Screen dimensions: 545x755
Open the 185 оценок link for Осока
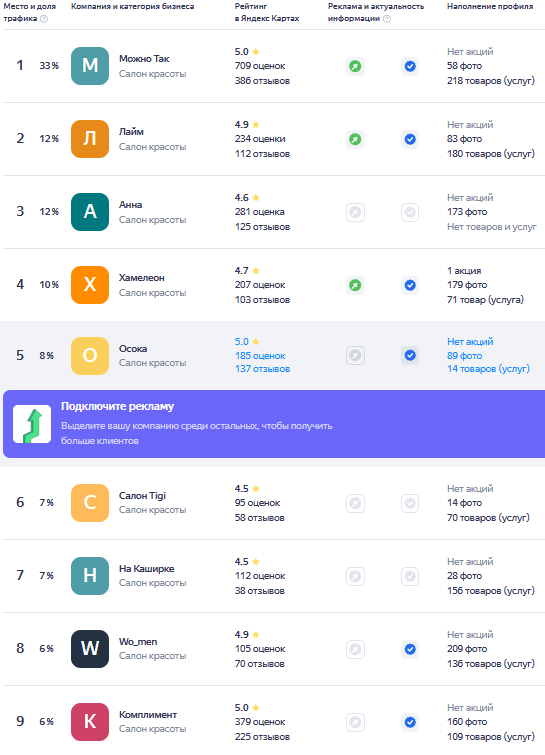tap(260, 356)
